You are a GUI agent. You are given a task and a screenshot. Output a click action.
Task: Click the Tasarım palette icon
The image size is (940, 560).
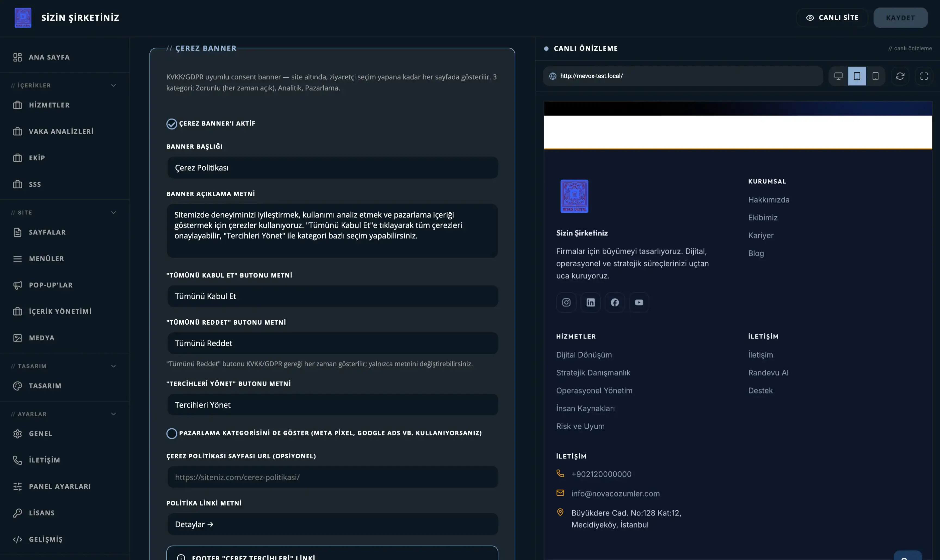coord(17,386)
